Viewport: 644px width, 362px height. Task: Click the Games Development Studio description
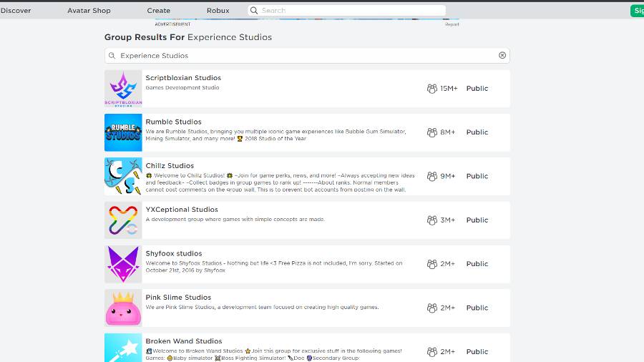182,87
